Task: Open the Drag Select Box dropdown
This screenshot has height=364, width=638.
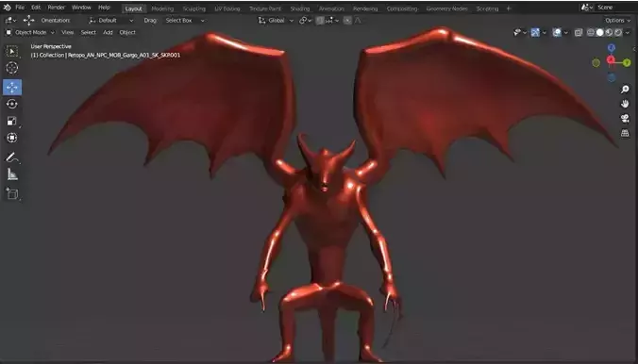Action: [x=185, y=21]
